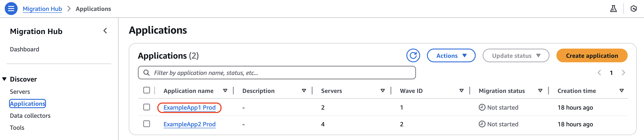Collapse the Migration Hub sidebar with the chevron icon
The width and height of the screenshot is (644, 140).
pyautogui.click(x=105, y=31)
